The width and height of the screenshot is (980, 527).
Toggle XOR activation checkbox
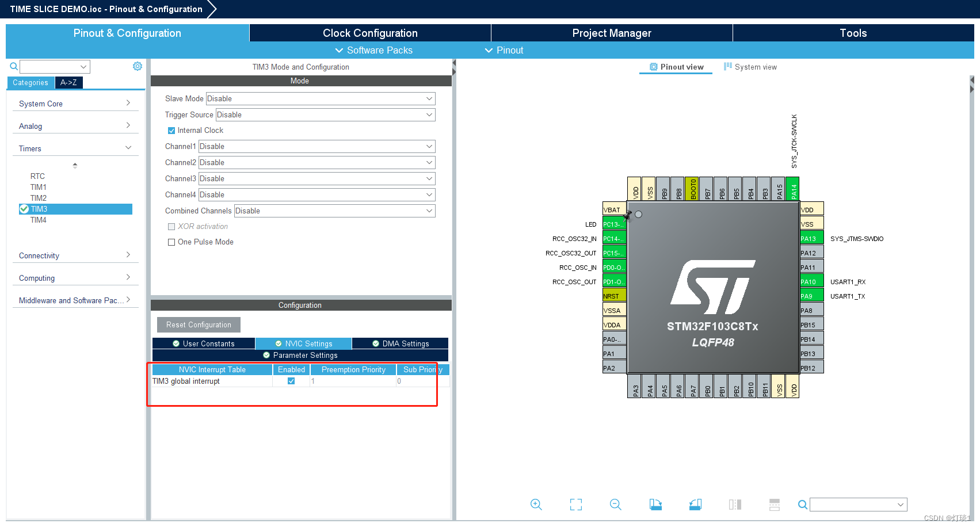[x=171, y=227]
